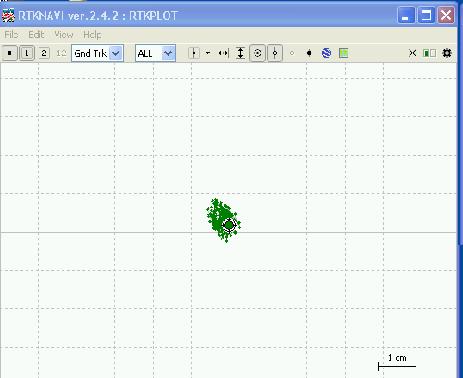Minimize the RTKPLOT window
The height and width of the screenshot is (378, 463).
406,15
